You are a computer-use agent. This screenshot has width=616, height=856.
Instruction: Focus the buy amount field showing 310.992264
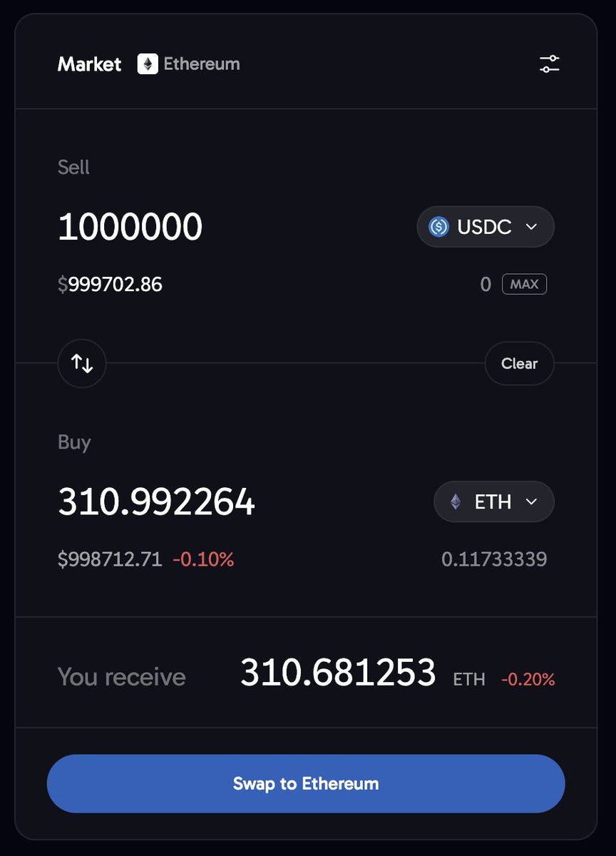pos(156,501)
